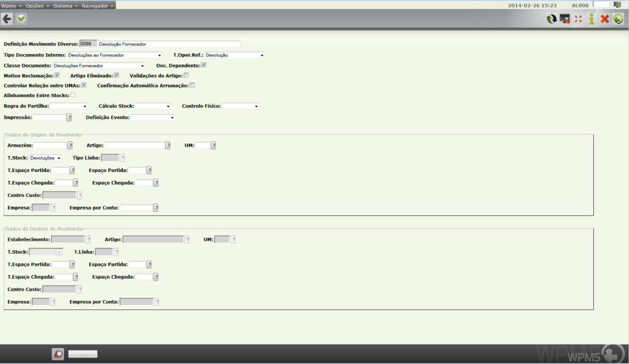Image resolution: width=629 pixels, height=364 pixels.
Task: Open T.Oper.Ref. dropdown
Action: [235, 55]
